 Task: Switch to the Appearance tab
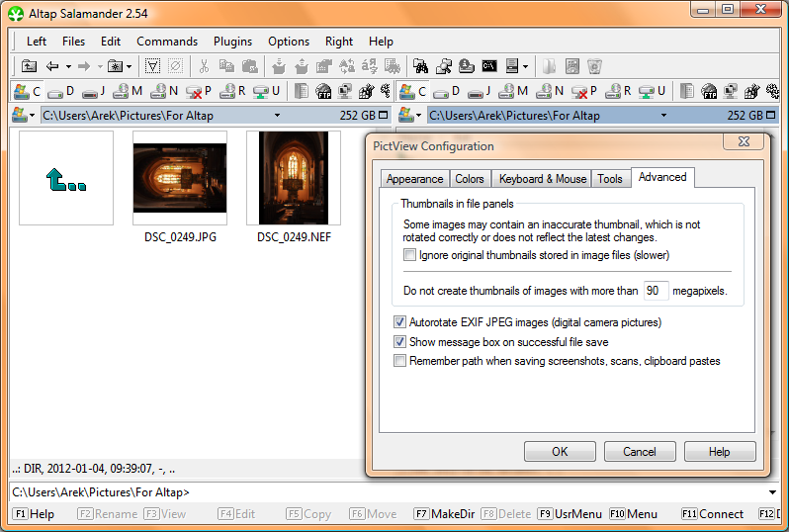pos(414,179)
